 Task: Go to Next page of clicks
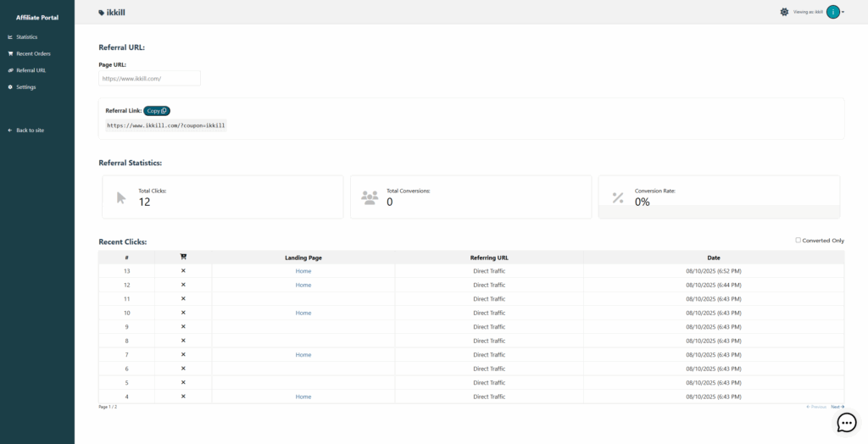coord(837,407)
